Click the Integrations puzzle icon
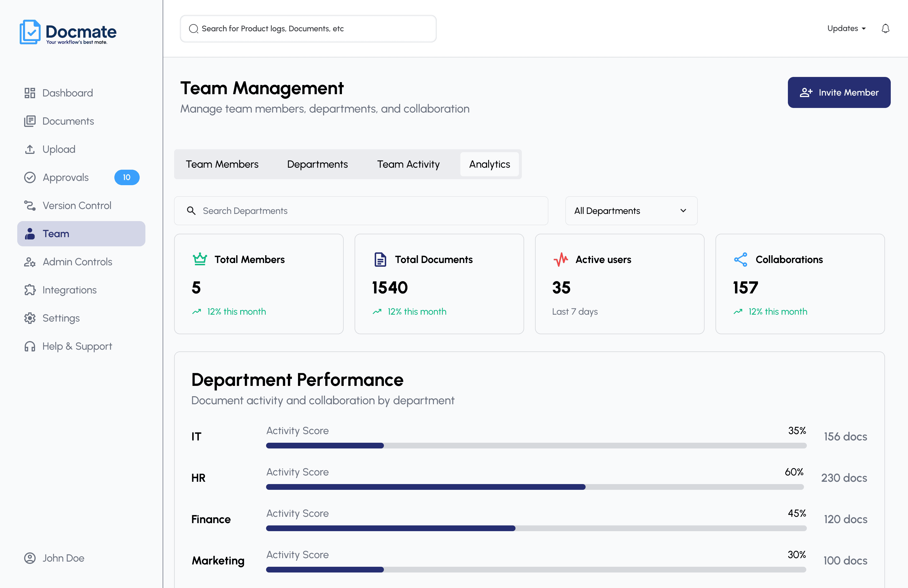This screenshot has width=908, height=588. tap(30, 290)
